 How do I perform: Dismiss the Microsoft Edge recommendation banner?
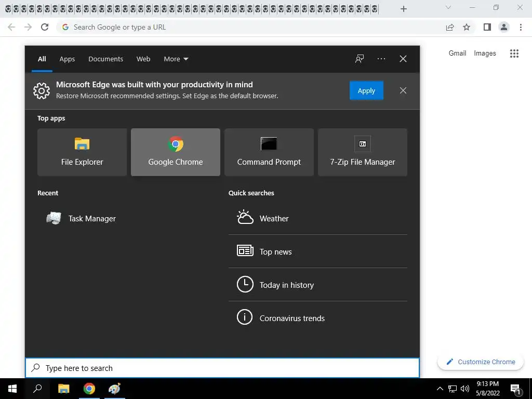pyautogui.click(x=403, y=90)
